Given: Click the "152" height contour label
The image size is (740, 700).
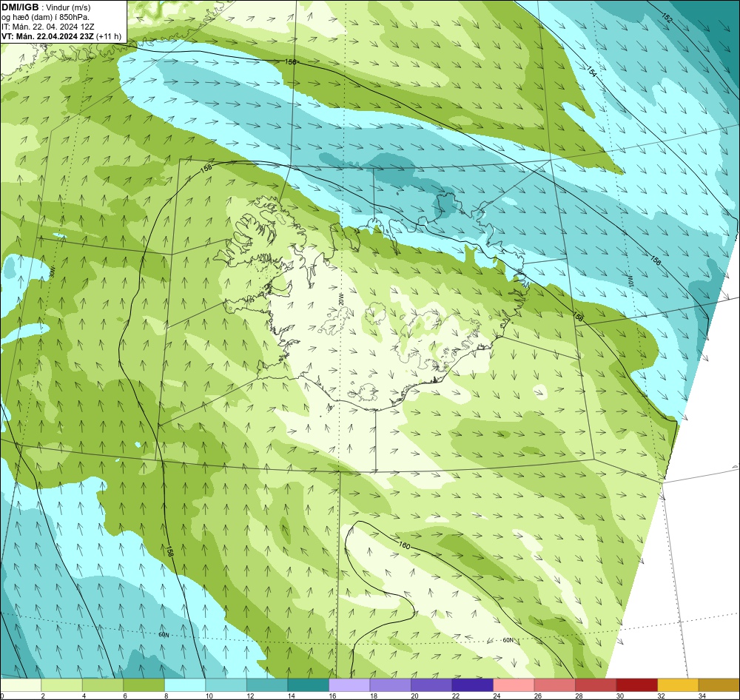Looking at the screenshot, I should 667,18.
